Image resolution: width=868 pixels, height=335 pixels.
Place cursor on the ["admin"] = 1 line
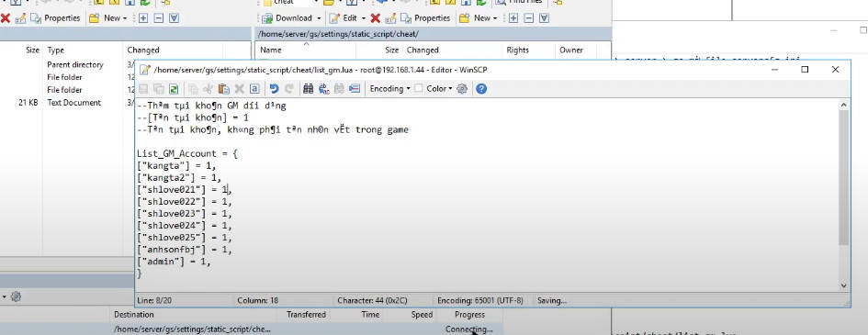(174, 262)
